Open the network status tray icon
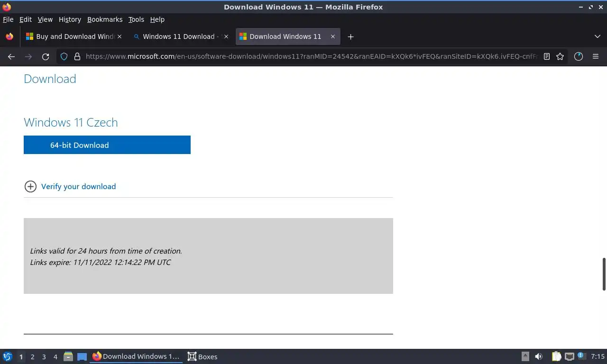Image resolution: width=607 pixels, height=364 pixels. pyautogui.click(x=570, y=356)
